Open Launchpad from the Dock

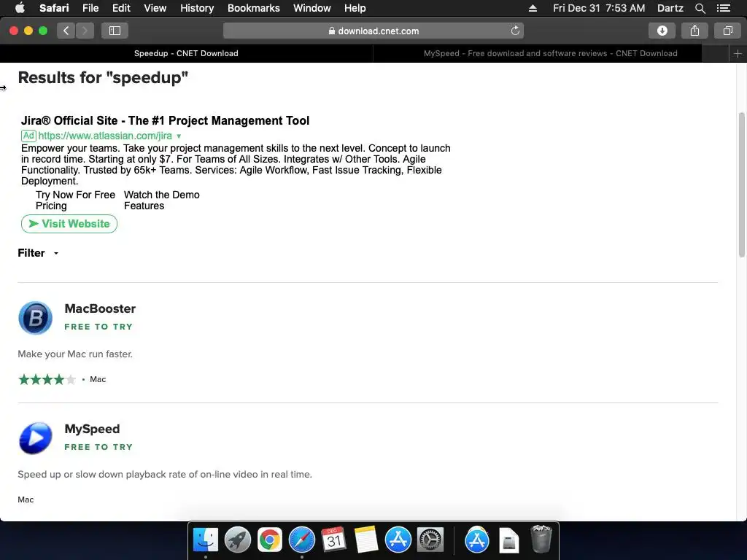[238, 540]
